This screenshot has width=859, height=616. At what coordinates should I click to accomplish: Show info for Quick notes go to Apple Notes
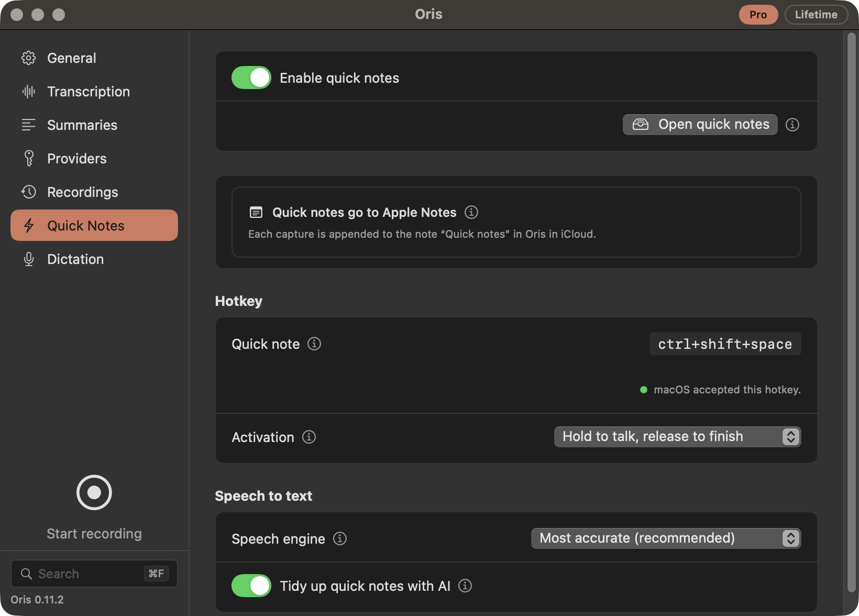[471, 212]
